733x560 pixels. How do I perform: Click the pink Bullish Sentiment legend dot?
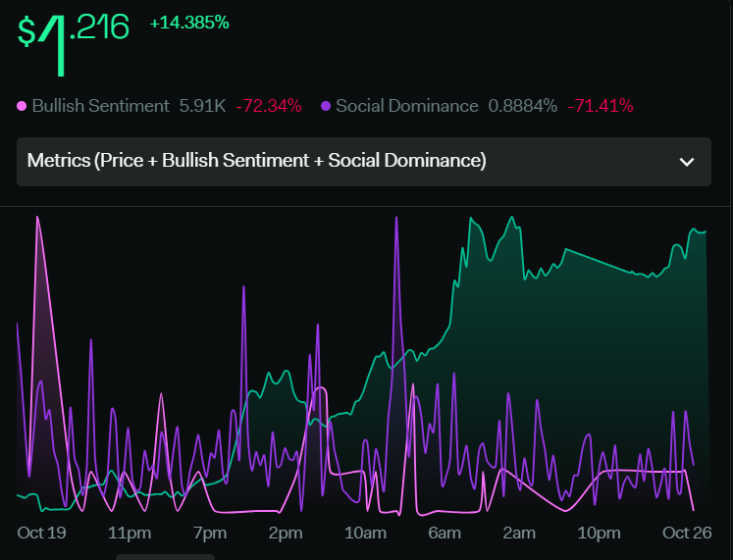pyautogui.click(x=22, y=106)
